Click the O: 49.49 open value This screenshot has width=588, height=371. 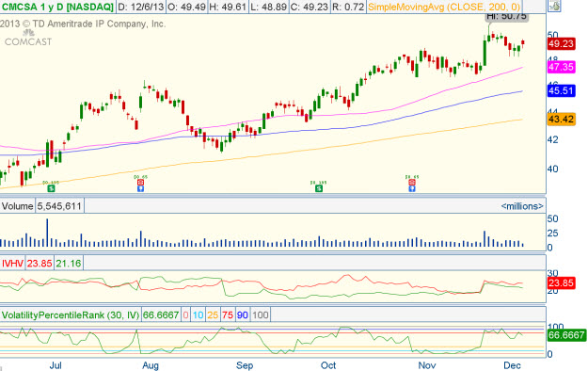(186, 7)
